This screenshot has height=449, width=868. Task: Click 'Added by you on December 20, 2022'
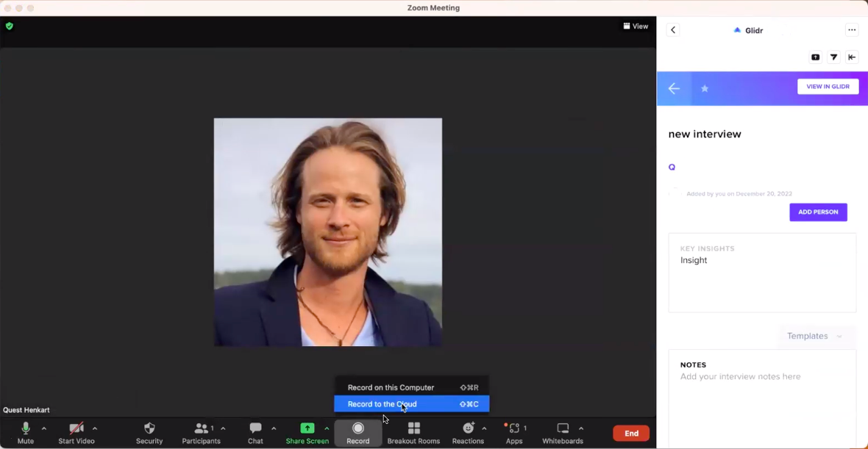coord(739,194)
